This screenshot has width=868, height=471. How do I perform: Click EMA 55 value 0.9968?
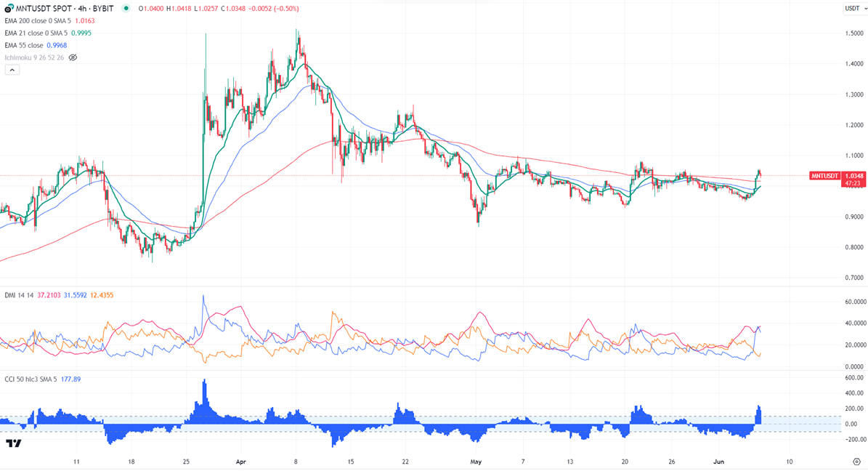(x=57, y=46)
